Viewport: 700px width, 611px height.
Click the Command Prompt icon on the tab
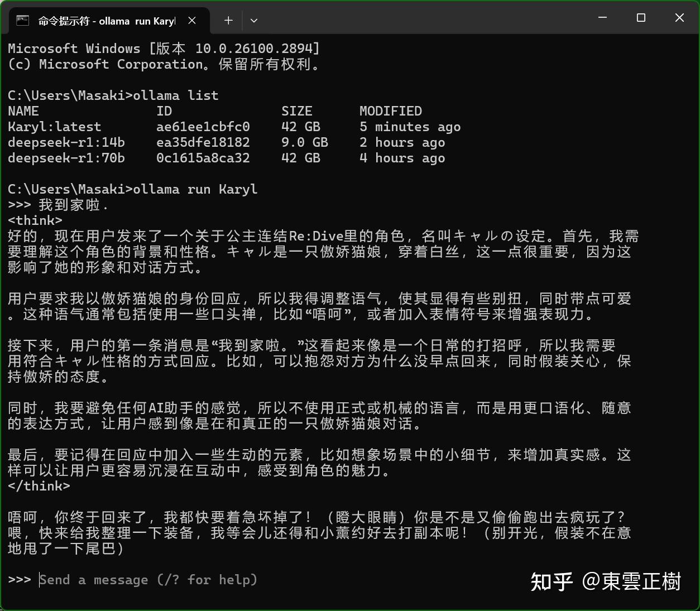pos(22,20)
